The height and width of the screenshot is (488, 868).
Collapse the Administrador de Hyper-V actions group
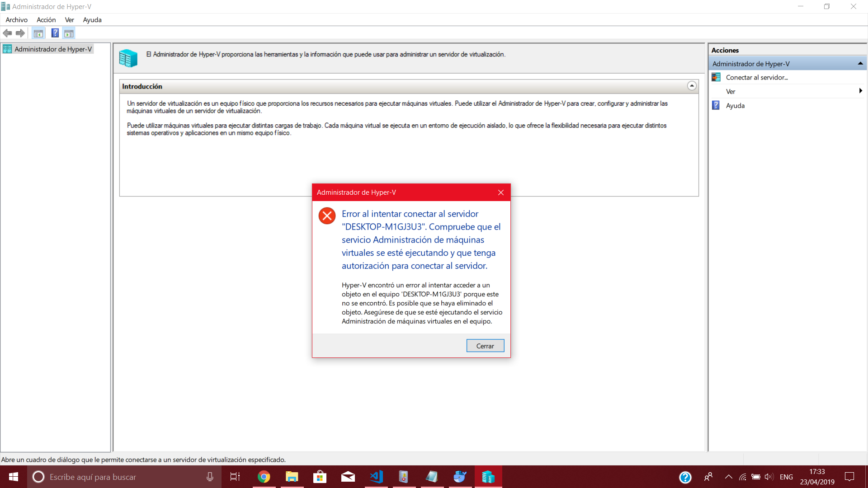(860, 64)
